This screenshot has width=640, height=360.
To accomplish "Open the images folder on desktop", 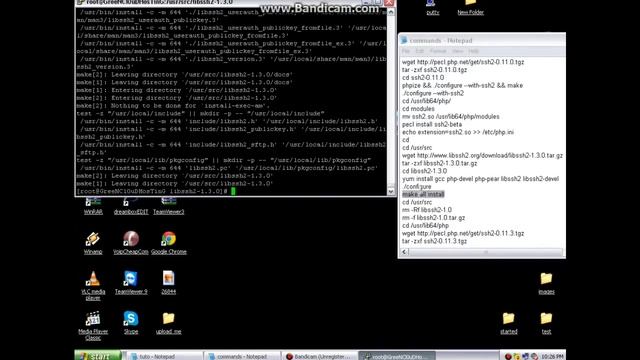I will point(546,283).
